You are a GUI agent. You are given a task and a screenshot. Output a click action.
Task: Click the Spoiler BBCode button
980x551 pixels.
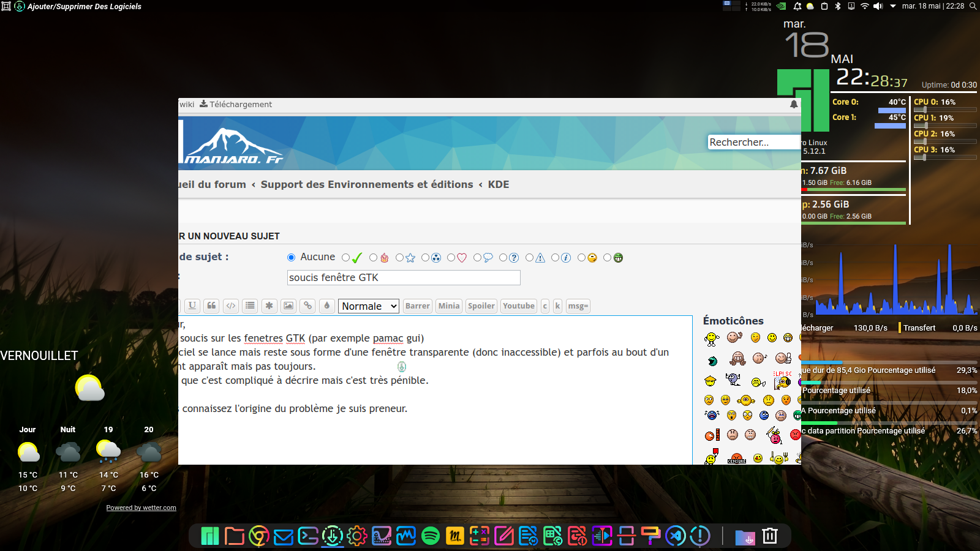pyautogui.click(x=481, y=306)
